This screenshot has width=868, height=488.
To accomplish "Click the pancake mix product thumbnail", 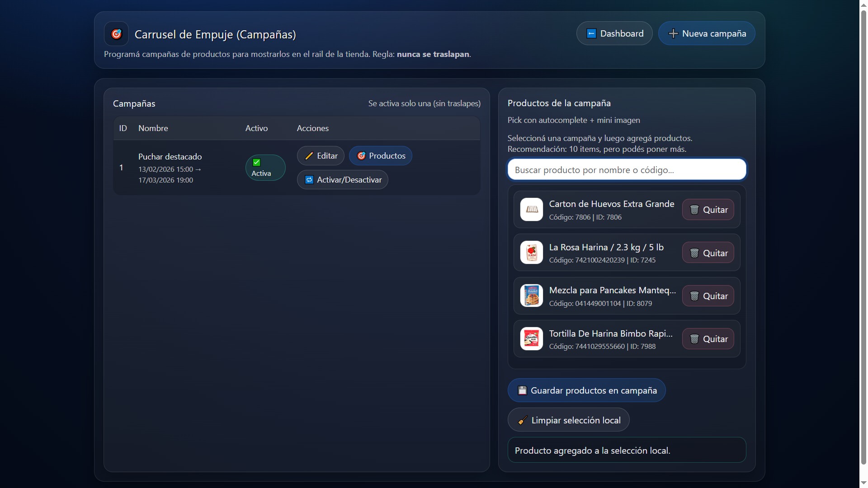I will [531, 296].
